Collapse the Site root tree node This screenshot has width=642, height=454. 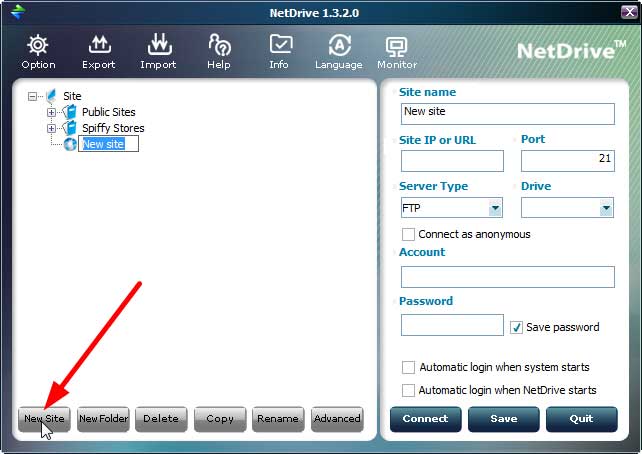coord(32,96)
